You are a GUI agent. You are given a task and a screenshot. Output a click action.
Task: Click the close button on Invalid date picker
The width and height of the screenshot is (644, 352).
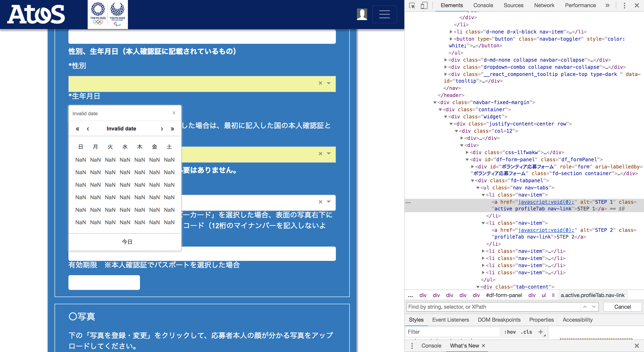pos(174,113)
